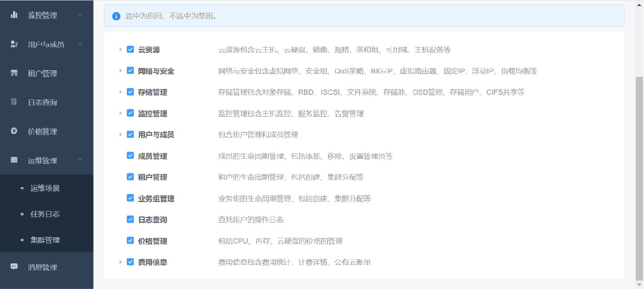
Task: Disable the 成员管理 checkbox
Action: [130, 156]
